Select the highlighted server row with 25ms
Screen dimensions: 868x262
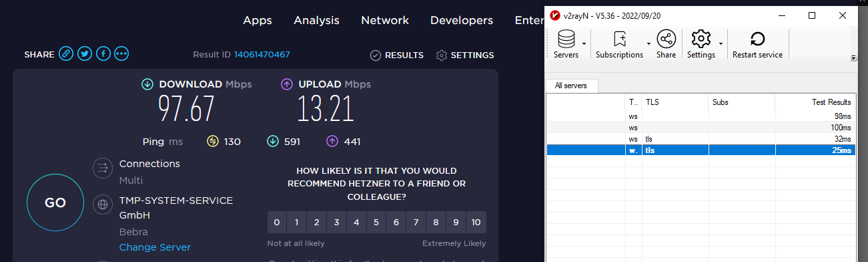pyautogui.click(x=701, y=150)
